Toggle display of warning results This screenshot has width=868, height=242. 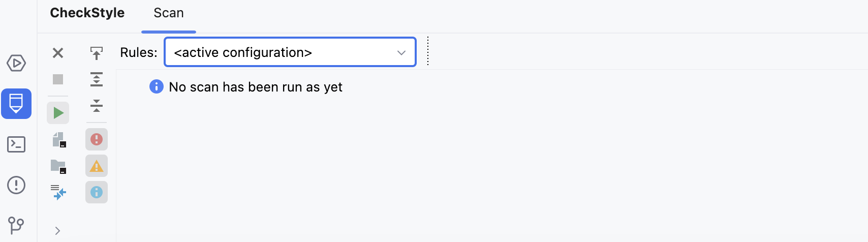point(97,166)
